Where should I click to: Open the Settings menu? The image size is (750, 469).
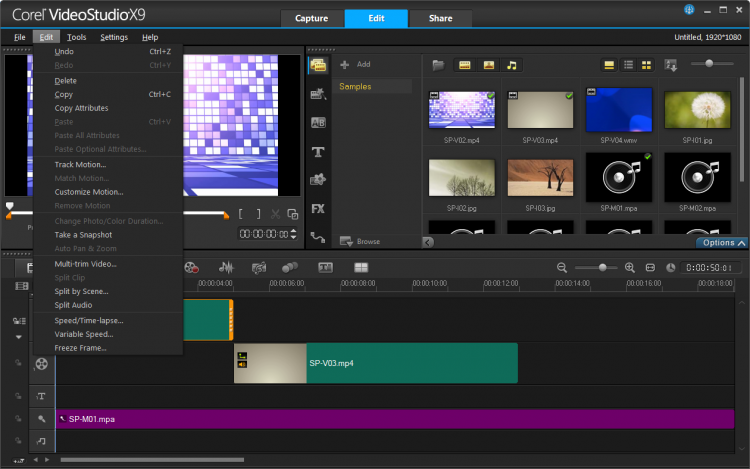click(114, 37)
